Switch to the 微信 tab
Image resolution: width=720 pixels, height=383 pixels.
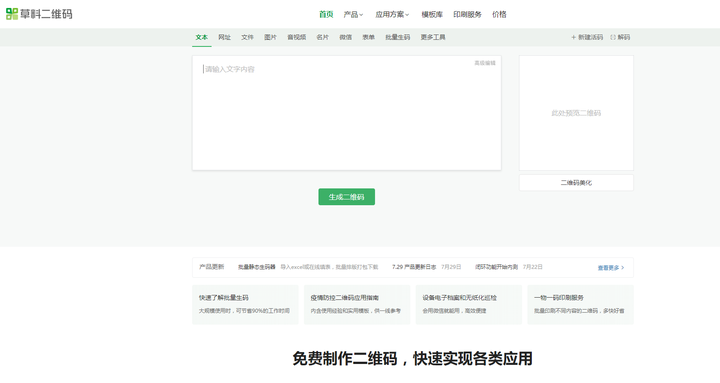(346, 37)
